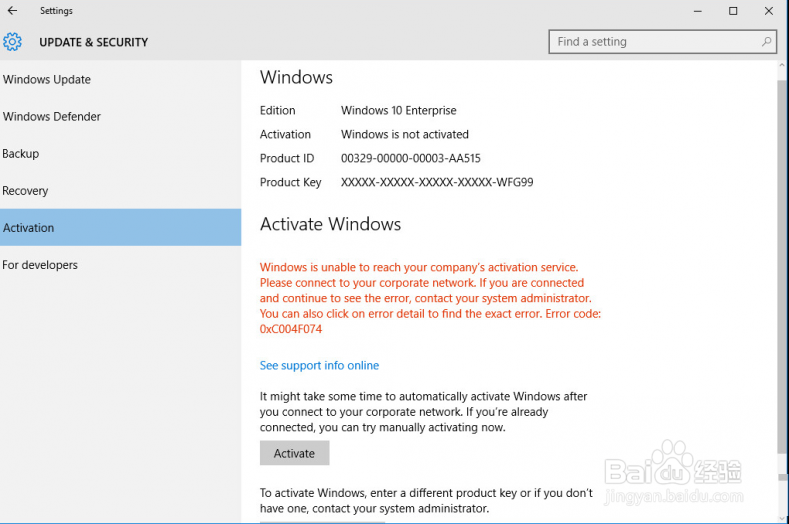Image resolution: width=789 pixels, height=524 pixels.
Task: Click the search magnifier icon
Action: (766, 42)
